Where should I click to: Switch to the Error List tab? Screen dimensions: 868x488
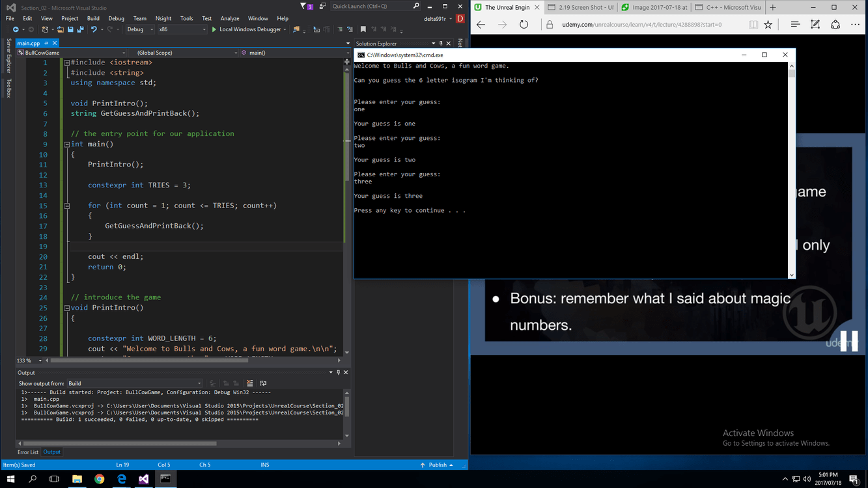tap(28, 452)
